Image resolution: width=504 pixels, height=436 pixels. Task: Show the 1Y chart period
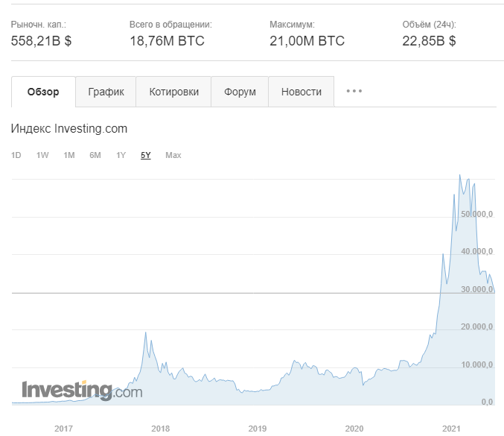[x=121, y=155]
